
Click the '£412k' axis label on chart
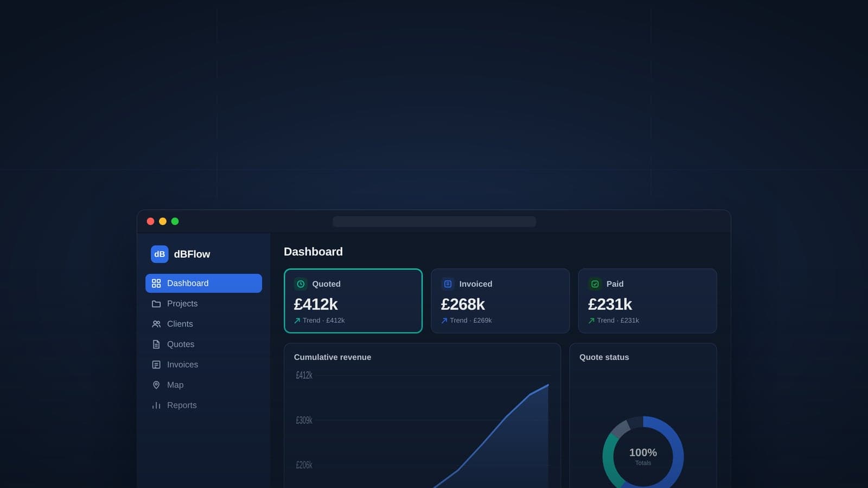click(304, 375)
